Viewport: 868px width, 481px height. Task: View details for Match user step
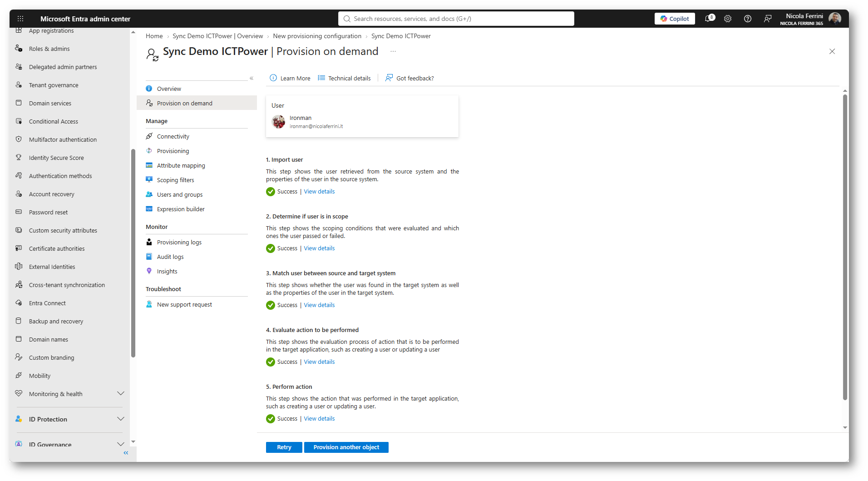[x=319, y=305]
